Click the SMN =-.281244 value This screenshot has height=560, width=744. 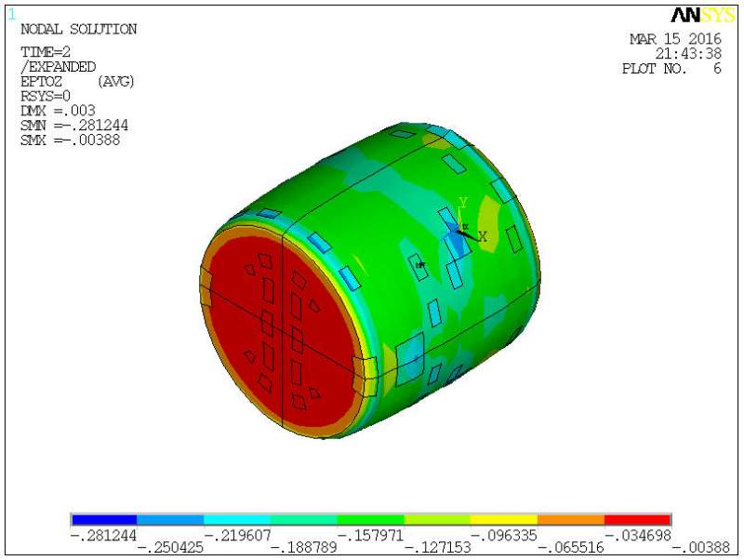74,126
